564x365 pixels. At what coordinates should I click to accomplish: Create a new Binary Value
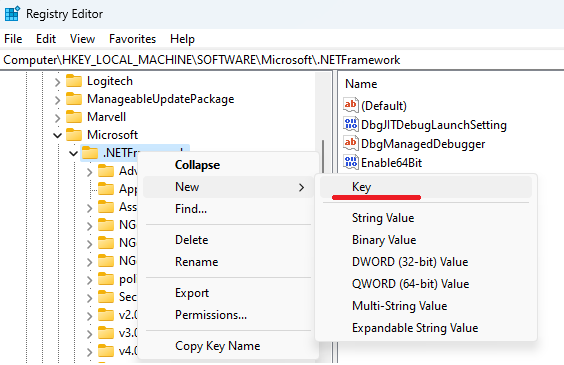click(x=426, y=240)
